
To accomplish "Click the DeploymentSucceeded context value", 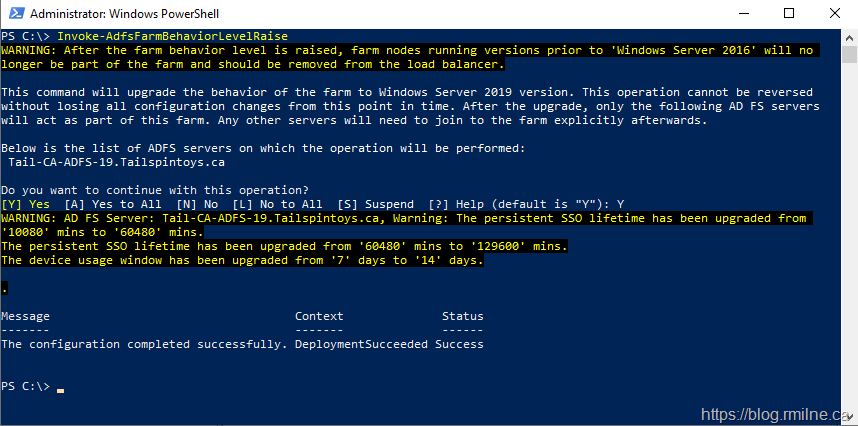I will (x=361, y=344).
